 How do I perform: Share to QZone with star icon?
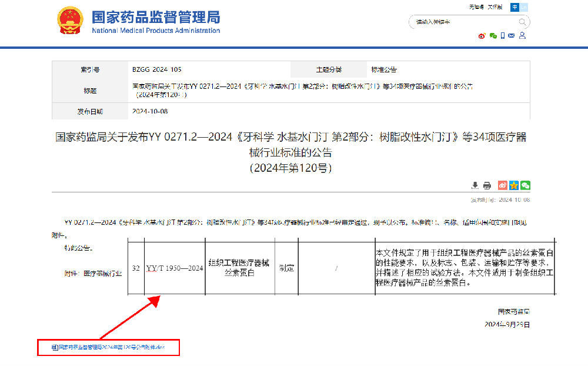click(514, 185)
